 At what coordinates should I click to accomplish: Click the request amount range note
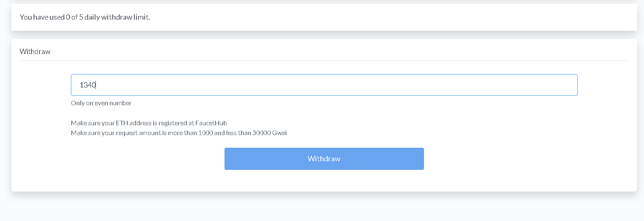pyautogui.click(x=179, y=133)
